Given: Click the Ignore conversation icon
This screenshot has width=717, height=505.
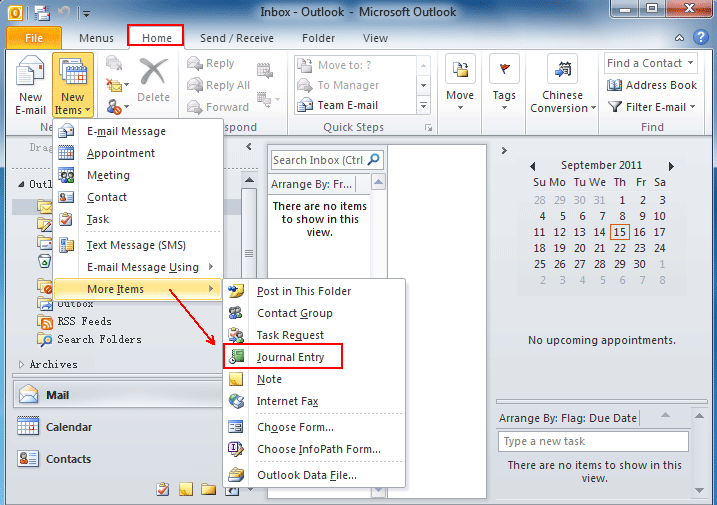Looking at the screenshot, I should [x=113, y=63].
